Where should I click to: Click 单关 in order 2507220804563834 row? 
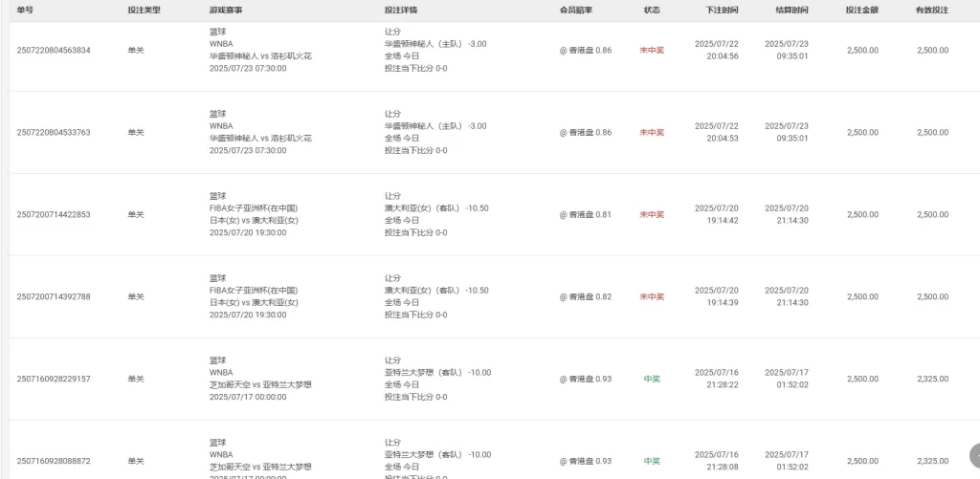pyautogui.click(x=136, y=51)
